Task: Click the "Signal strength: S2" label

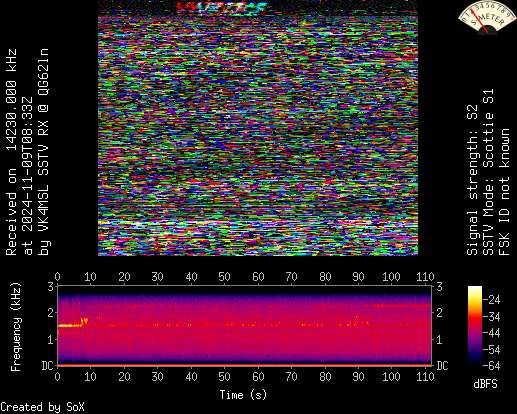Action: point(472,180)
